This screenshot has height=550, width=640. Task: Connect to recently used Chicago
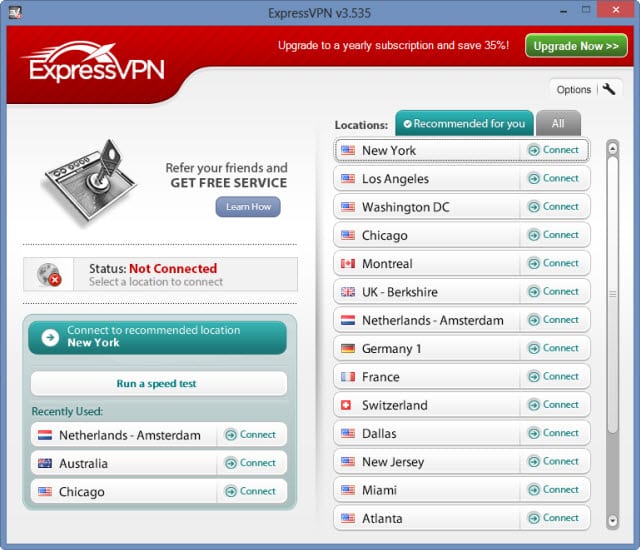(251, 491)
